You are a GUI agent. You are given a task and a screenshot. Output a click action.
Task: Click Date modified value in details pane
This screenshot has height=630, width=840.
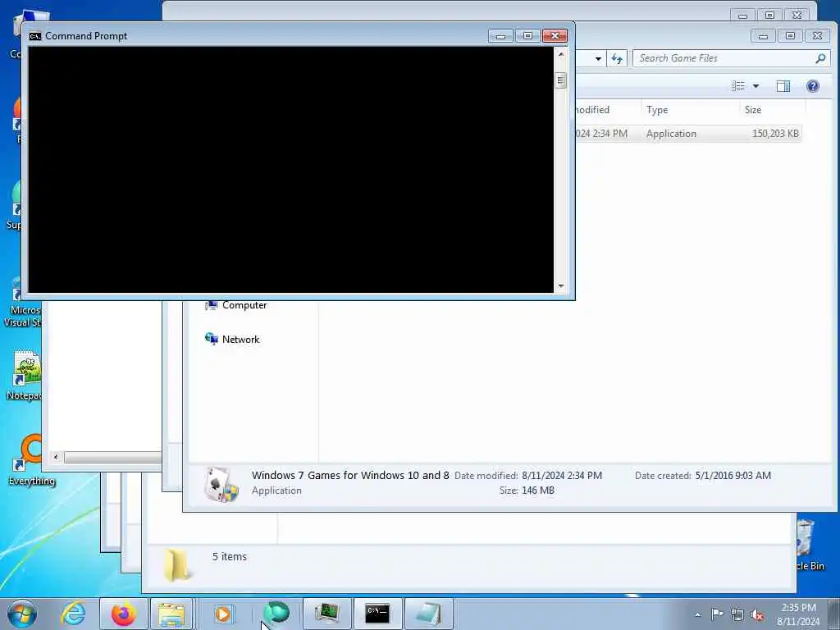point(562,475)
